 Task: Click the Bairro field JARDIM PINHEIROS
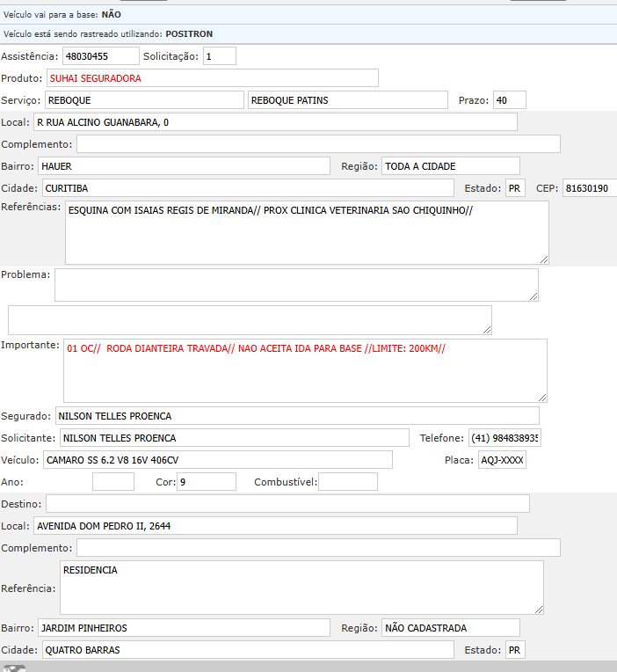coord(184,627)
